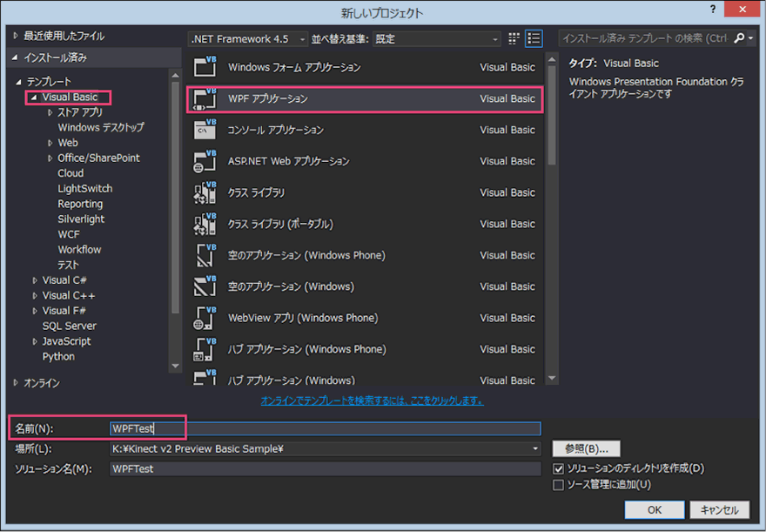
Task: Select Windows デスクトップ in the tree
Action: pyautogui.click(x=101, y=127)
